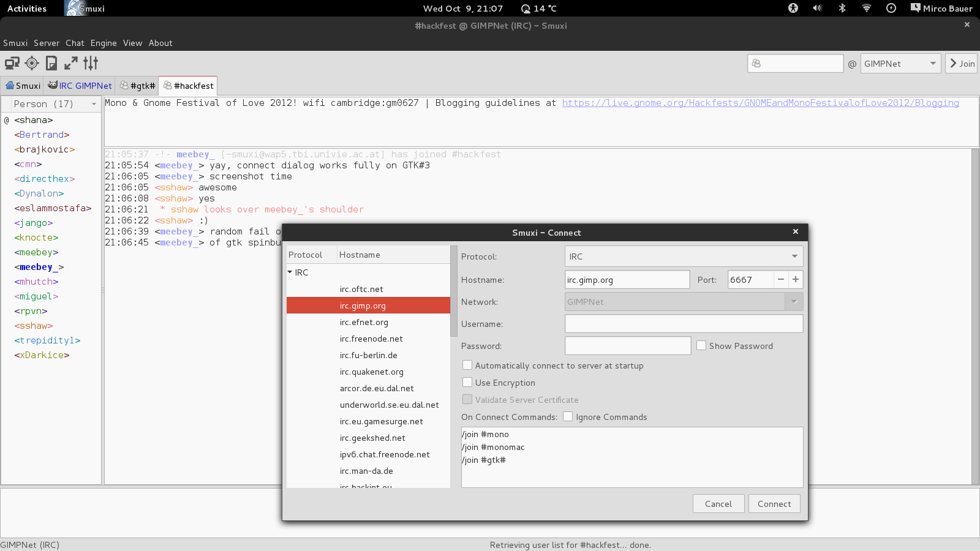Open preferences via the sliders icon
This screenshot has width=980, height=551.
[x=91, y=63]
